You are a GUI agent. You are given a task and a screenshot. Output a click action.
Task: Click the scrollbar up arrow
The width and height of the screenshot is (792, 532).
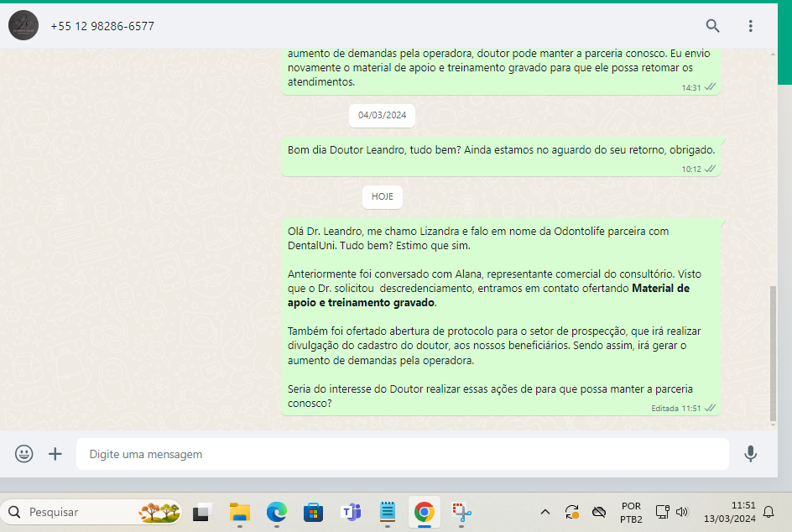coord(773,54)
